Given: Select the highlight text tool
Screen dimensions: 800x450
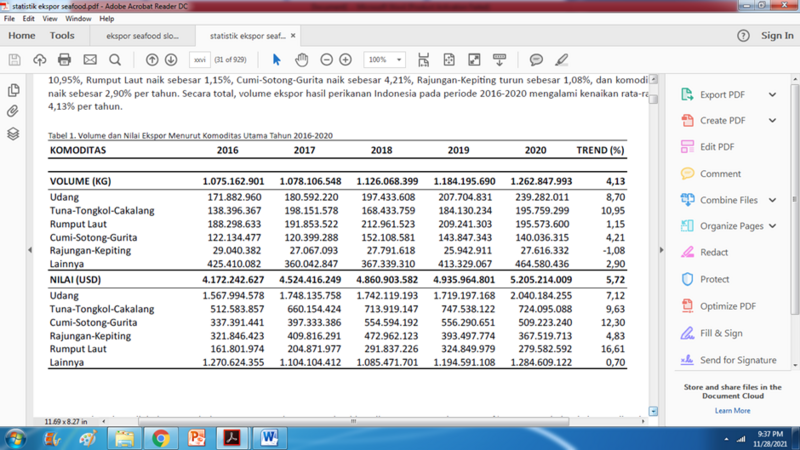Looking at the screenshot, I should 561,60.
